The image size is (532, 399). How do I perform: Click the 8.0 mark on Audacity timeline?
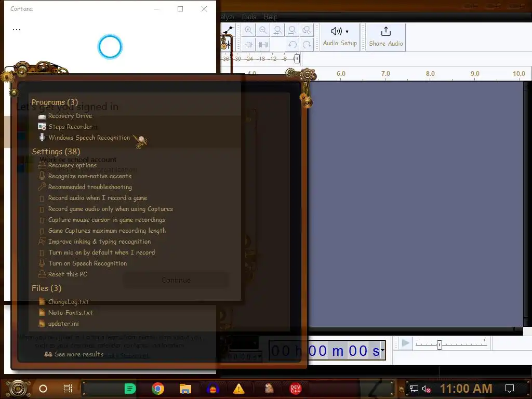[430, 73]
